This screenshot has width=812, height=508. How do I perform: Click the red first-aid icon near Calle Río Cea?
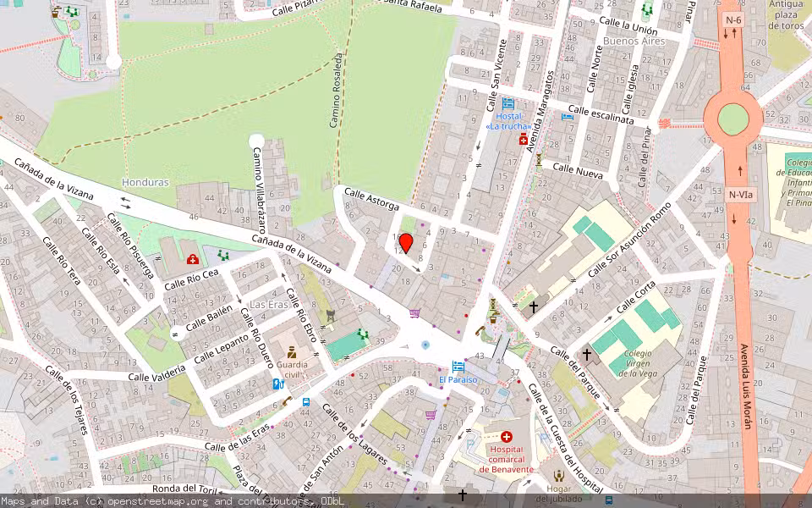click(193, 258)
